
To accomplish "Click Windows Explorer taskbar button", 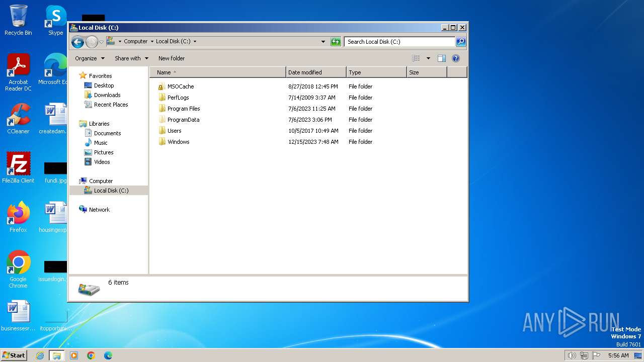I will pos(57,355).
